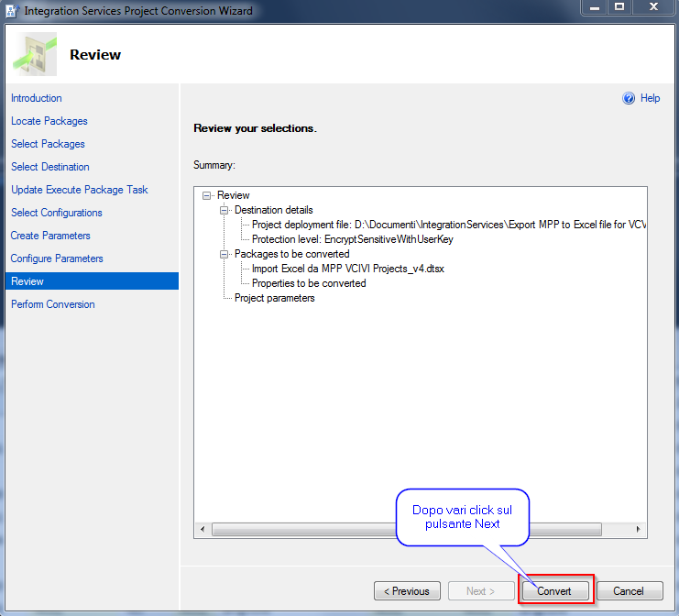Click the horizontal scrollbar right arrow
This screenshot has width=679, height=616.
(639, 529)
